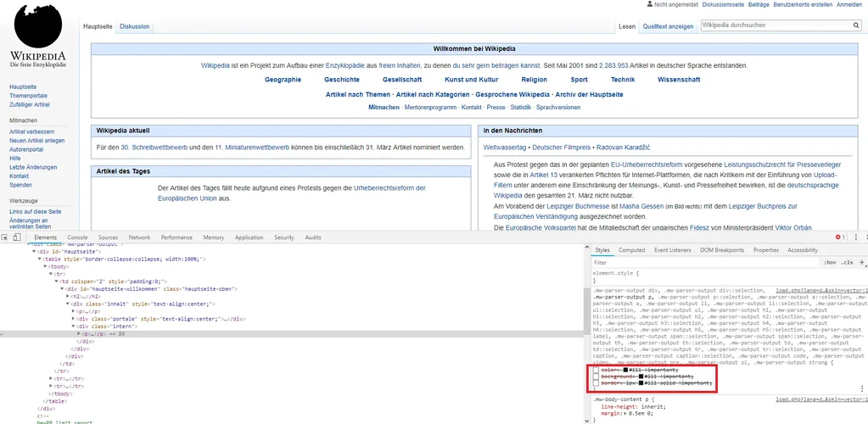Open the Spenden sidebar link
The width and height of the screenshot is (868, 424).
(x=20, y=185)
